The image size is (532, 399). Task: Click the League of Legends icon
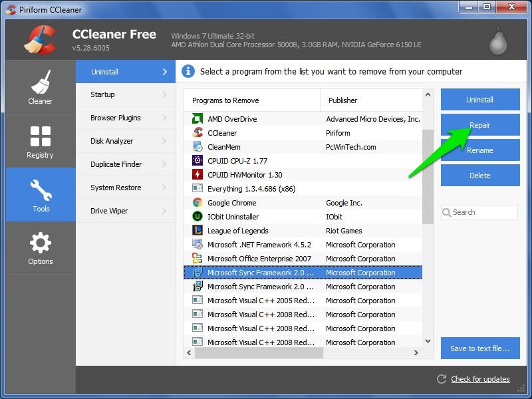(197, 230)
